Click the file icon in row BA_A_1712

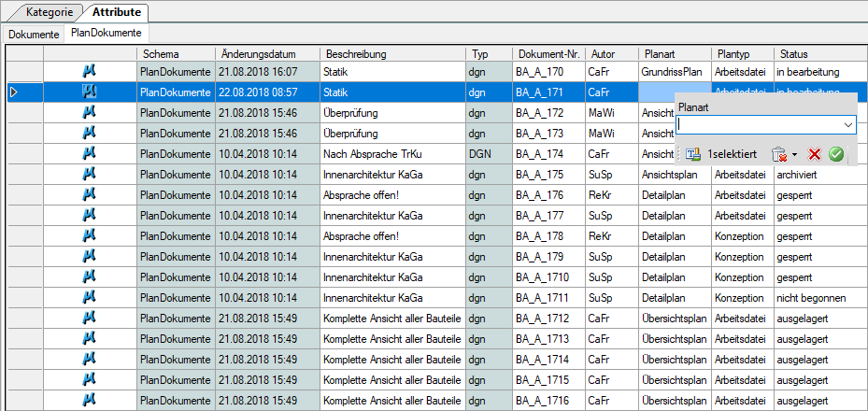[90, 319]
